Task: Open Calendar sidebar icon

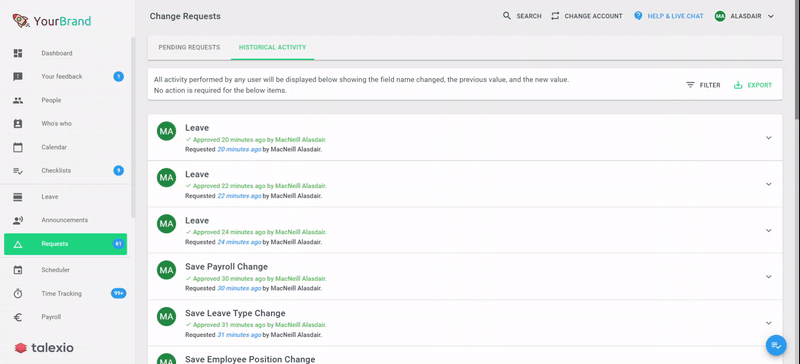Action: pos(18,147)
